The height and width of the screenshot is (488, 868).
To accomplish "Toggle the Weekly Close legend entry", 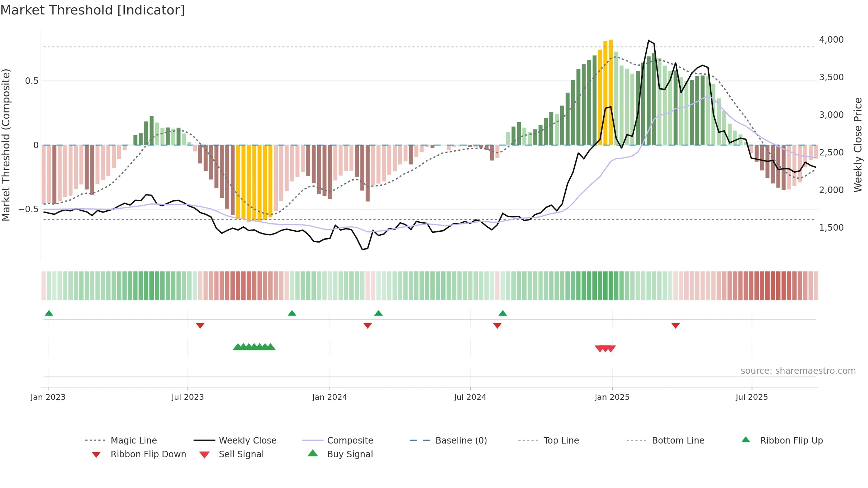I will [x=235, y=440].
